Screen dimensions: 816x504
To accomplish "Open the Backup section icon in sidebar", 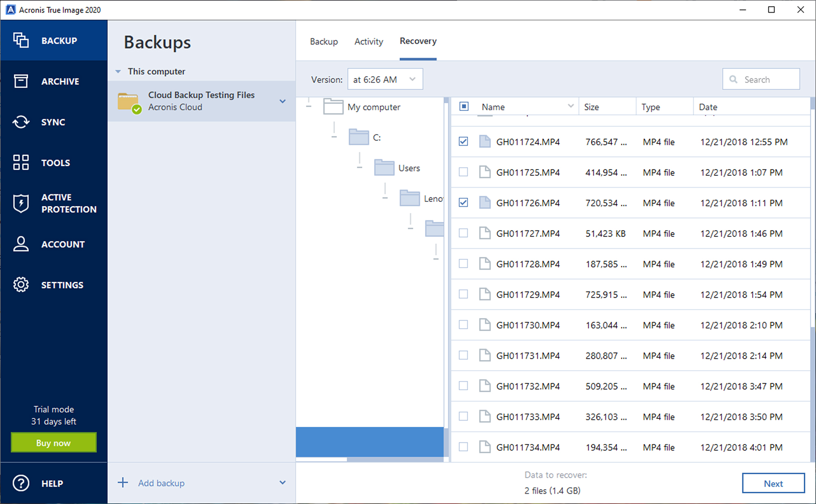I will (21, 40).
